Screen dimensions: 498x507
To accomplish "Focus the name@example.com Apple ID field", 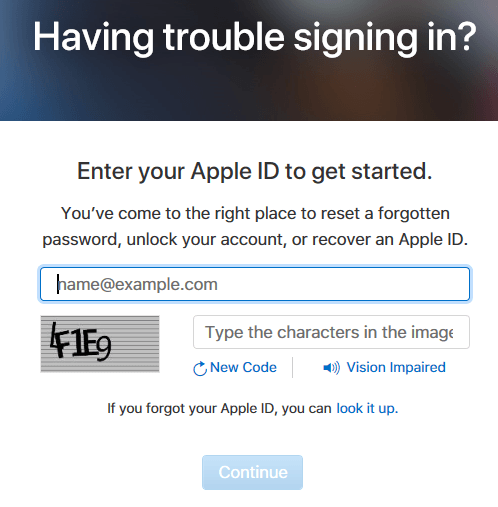I will (x=255, y=284).
